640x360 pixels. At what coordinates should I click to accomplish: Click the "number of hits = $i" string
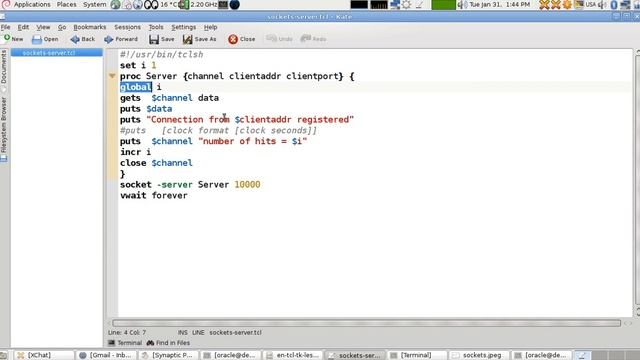253,141
